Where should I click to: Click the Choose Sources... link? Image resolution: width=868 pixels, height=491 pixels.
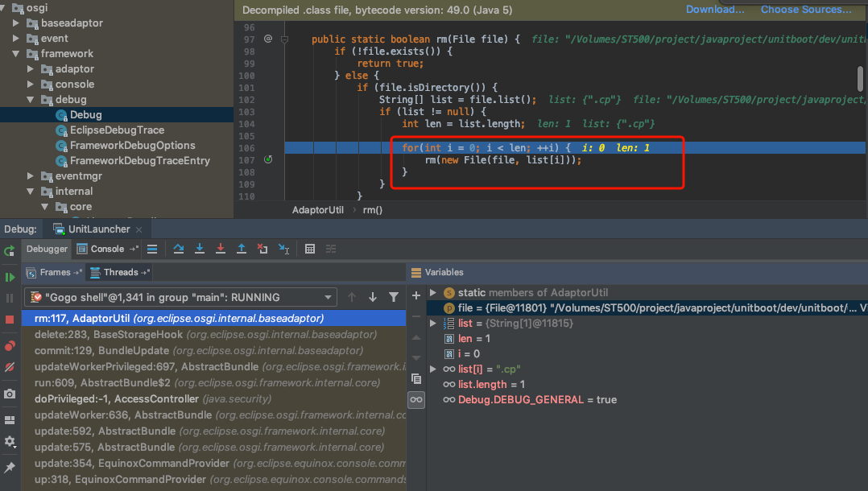point(805,10)
